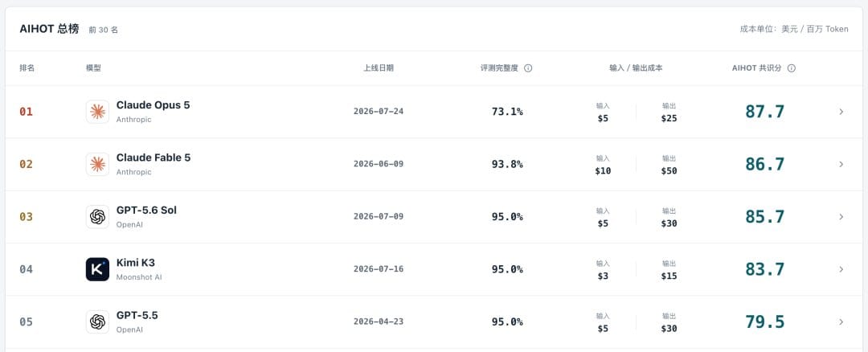Show info for 评测完整度 column
The width and height of the screenshot is (868, 352).
pos(528,68)
